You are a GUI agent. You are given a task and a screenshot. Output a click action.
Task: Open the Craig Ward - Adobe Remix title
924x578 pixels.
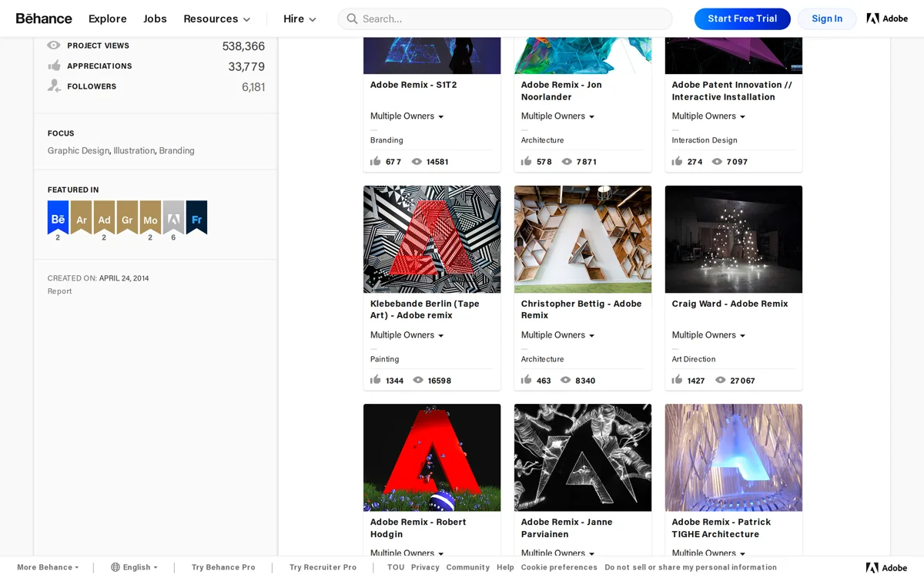coord(730,304)
